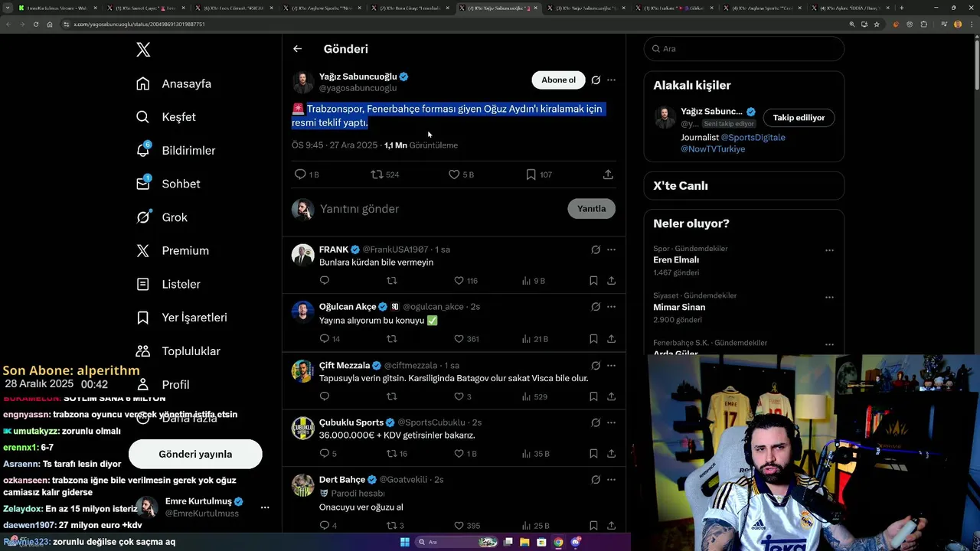Open Emre Kurtulmuş account options menu
The height and width of the screenshot is (551, 980).
(x=265, y=507)
